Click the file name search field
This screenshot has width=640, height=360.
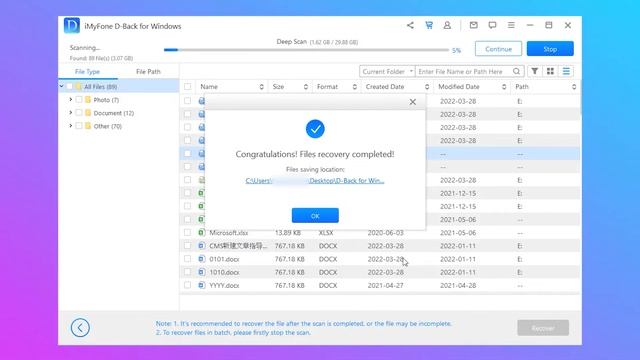point(464,71)
